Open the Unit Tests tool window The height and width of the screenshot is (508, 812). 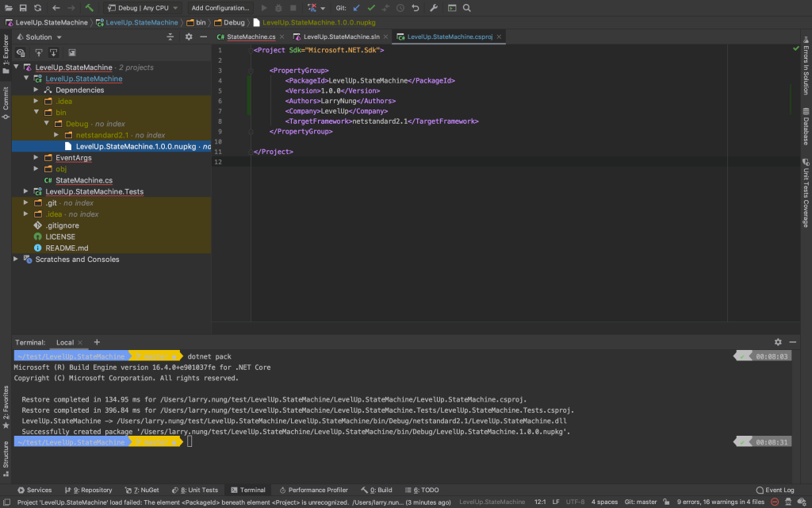click(195, 490)
